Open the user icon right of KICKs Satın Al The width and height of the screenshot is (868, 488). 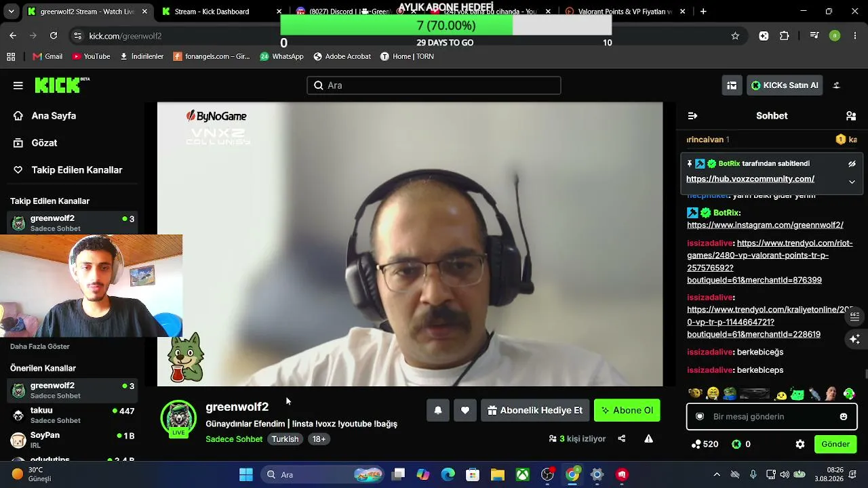pyautogui.click(x=836, y=85)
